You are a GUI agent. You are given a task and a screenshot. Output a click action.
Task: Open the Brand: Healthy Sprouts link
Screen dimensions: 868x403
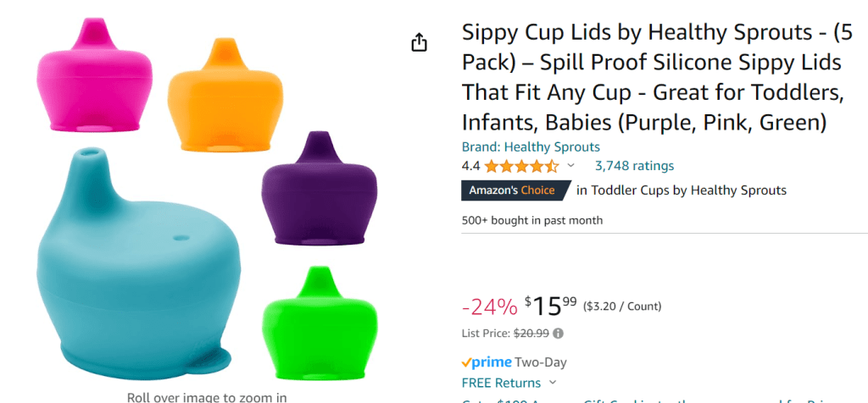point(531,146)
